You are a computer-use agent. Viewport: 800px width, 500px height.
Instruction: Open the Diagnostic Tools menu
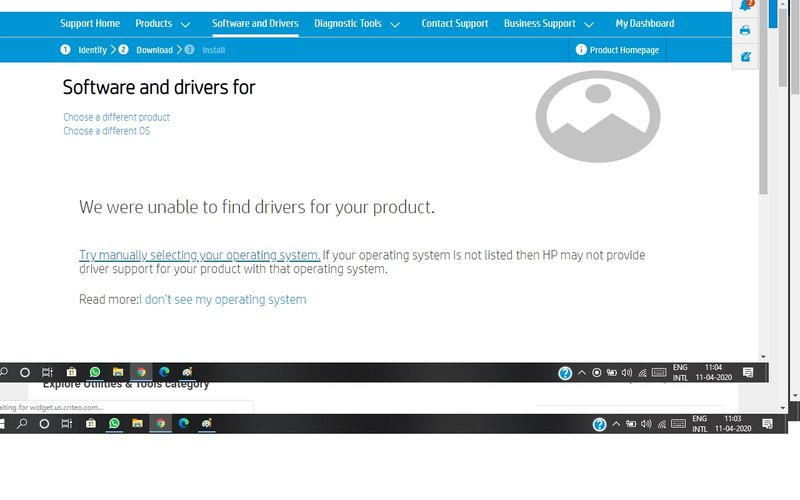(347, 23)
